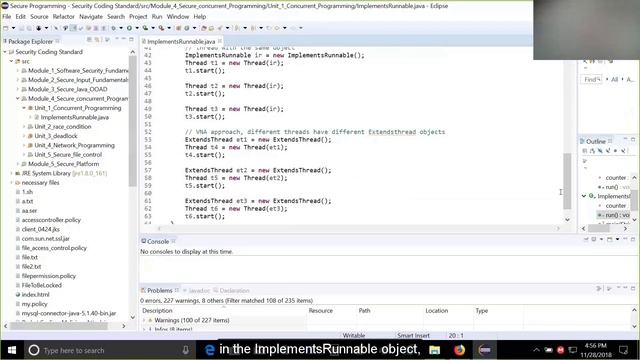Screen dimensions: 640x360
Task: Click the Type column header in Problems
Action: (x=498, y=311)
